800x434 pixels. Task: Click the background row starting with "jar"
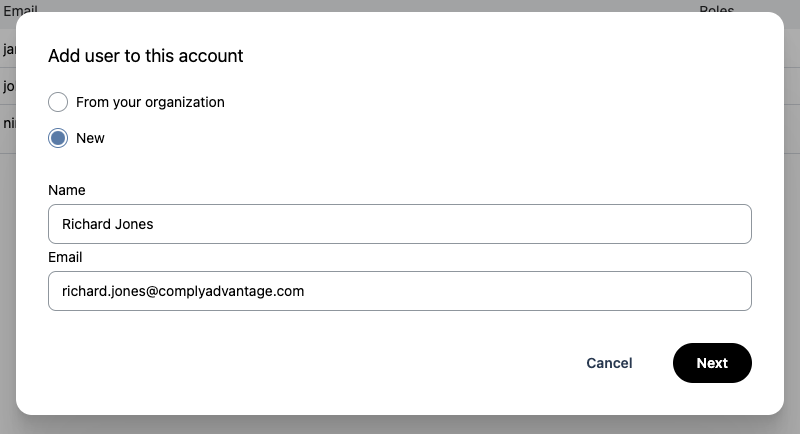tap(7, 48)
